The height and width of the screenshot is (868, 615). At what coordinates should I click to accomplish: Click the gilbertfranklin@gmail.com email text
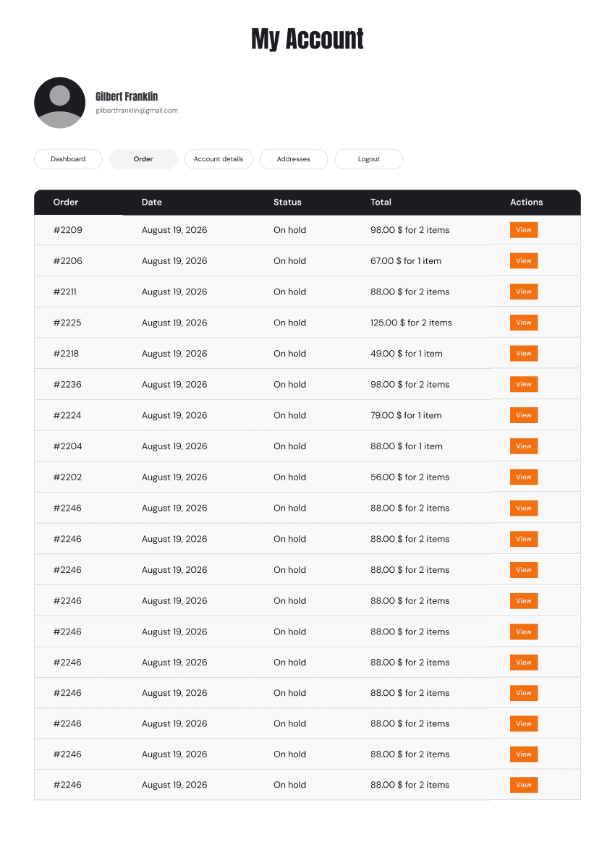tap(137, 111)
